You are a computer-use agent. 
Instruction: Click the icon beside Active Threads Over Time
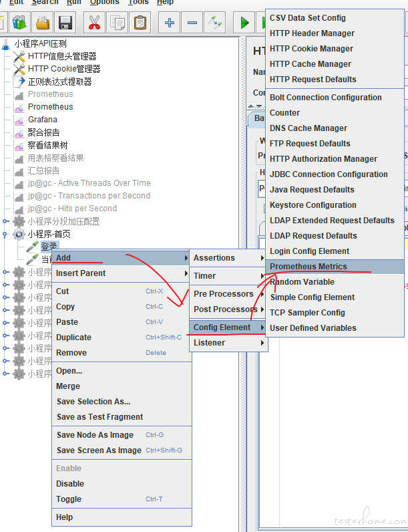point(19,184)
